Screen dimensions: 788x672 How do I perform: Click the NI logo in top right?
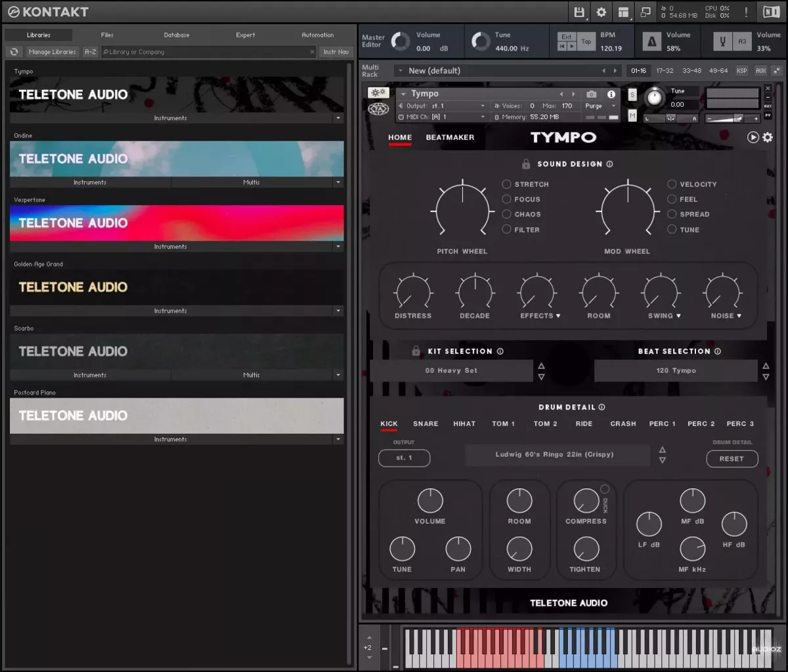coord(771,12)
